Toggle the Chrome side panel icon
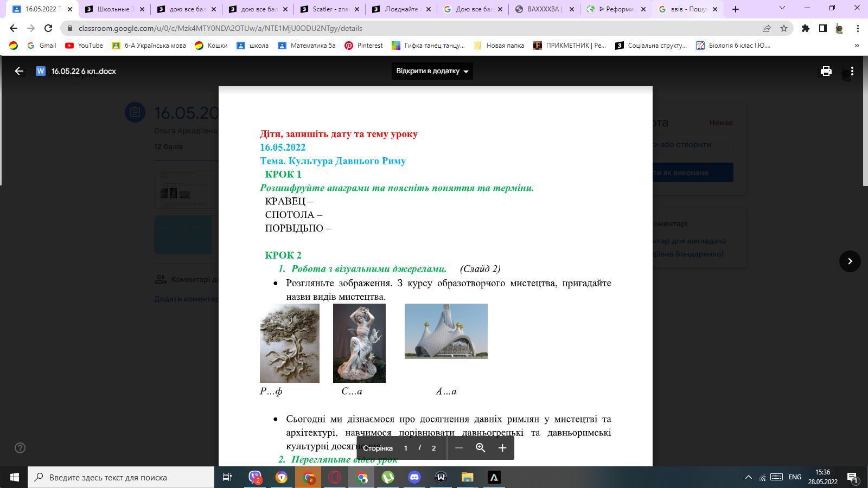This screenshot has height=488, width=868. [x=823, y=28]
